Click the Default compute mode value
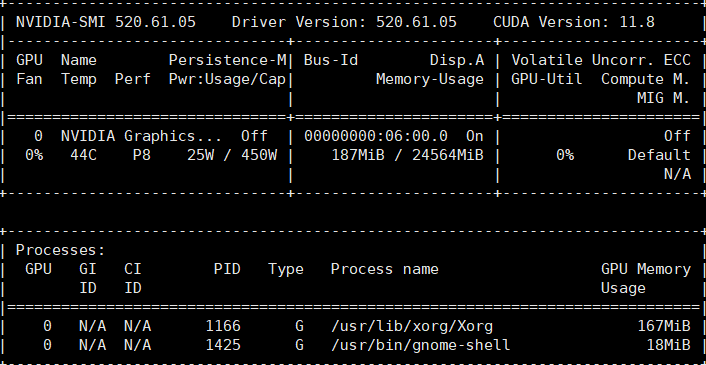 point(659,155)
